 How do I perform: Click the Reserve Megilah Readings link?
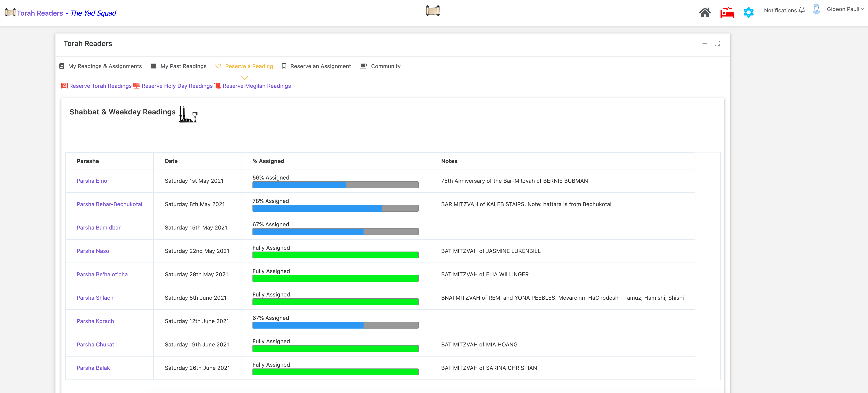[x=256, y=86]
